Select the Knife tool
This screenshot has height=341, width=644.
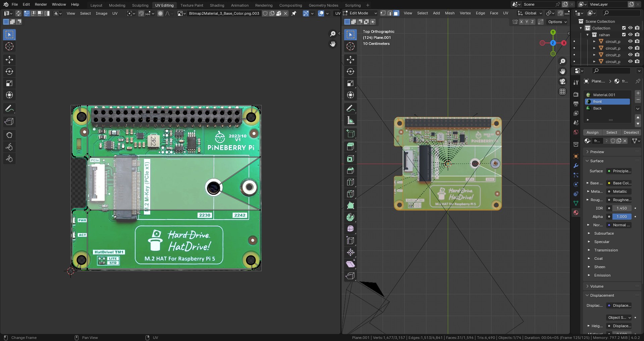[x=351, y=194]
